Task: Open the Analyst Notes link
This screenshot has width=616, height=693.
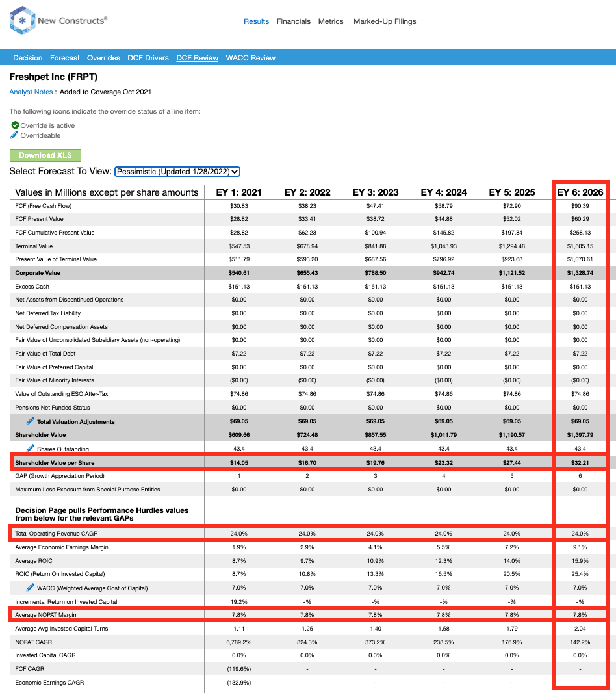Action: [x=31, y=92]
